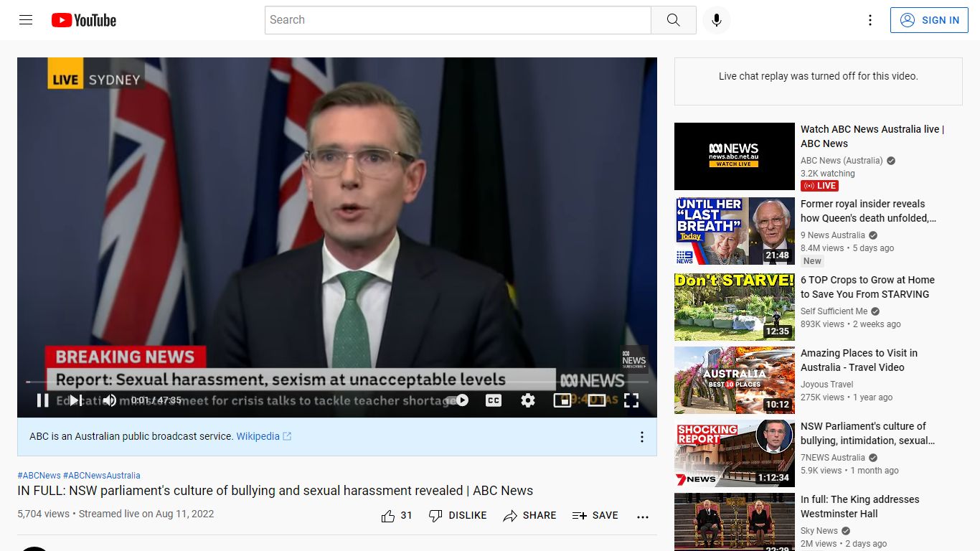Click the 21:48 duration badge
The image size is (980, 551).
pos(777,255)
